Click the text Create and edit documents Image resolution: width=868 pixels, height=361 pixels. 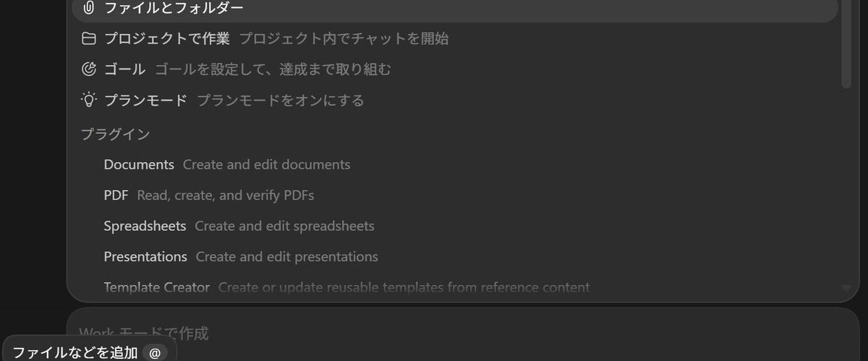click(266, 165)
